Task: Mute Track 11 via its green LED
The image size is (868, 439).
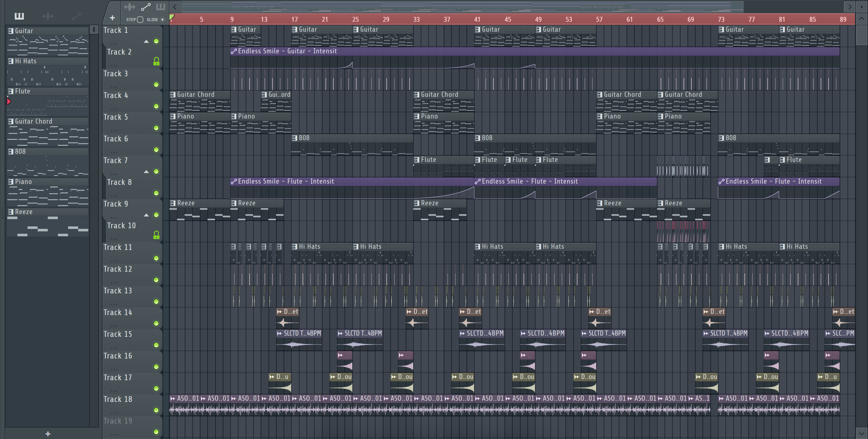Action: tap(156, 258)
